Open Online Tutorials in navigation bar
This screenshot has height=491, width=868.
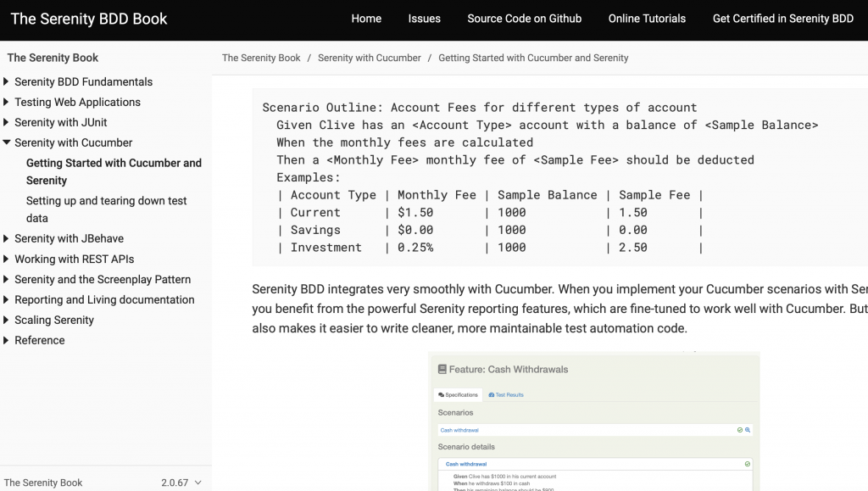click(647, 19)
